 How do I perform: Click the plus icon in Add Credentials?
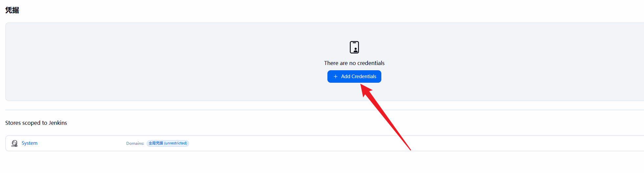(335, 76)
